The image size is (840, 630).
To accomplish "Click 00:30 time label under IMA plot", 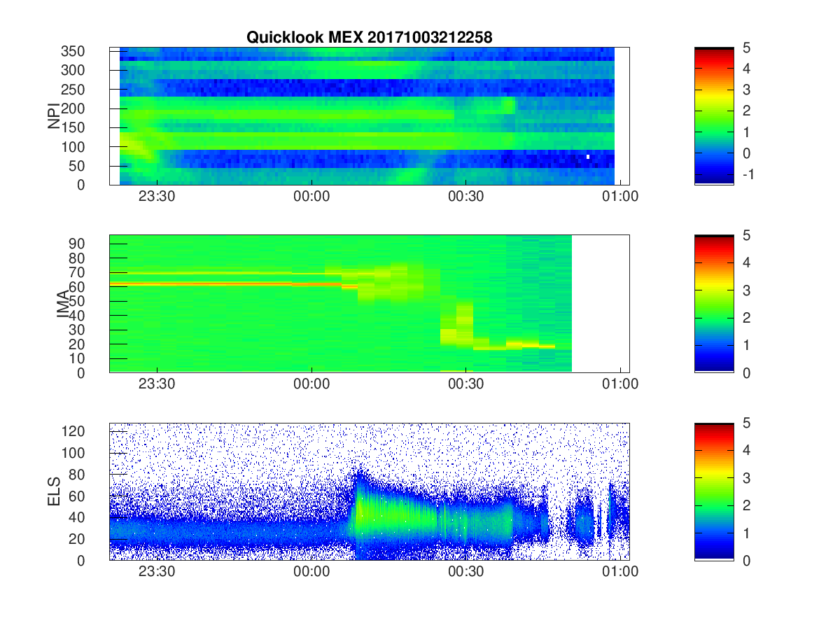I will 466,384.
